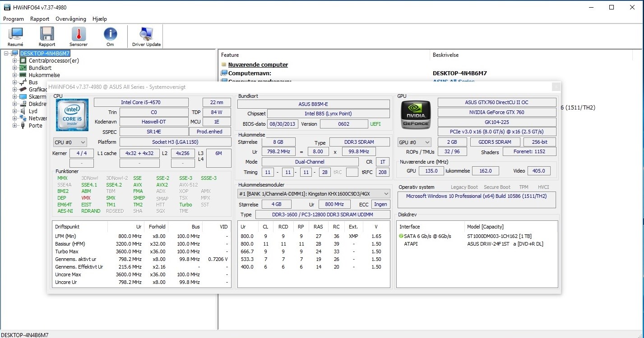Screen dimensions: 644x338
Task: Click the Intel Core i5 logo
Action: coord(72,114)
